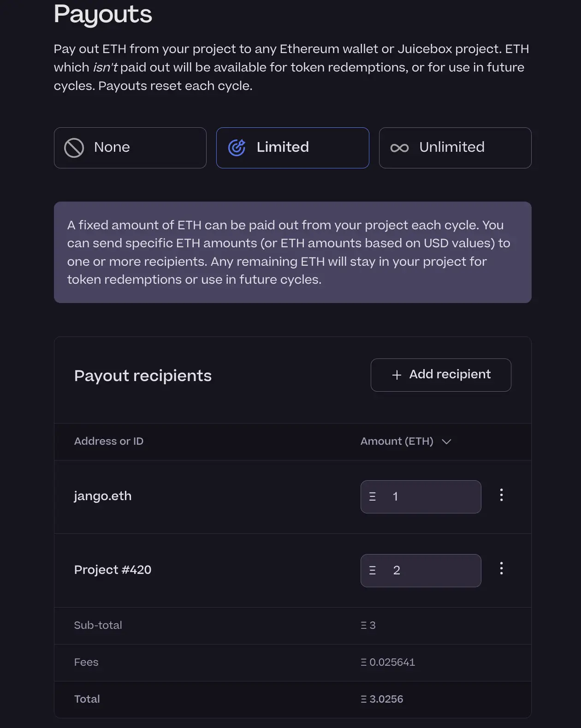Open the three-dot menu for Project #420
581x728 pixels.
(x=501, y=569)
